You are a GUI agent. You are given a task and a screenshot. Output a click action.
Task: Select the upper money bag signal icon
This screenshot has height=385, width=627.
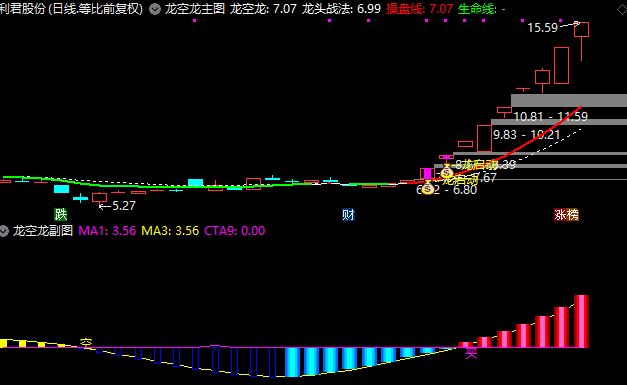[447, 172]
